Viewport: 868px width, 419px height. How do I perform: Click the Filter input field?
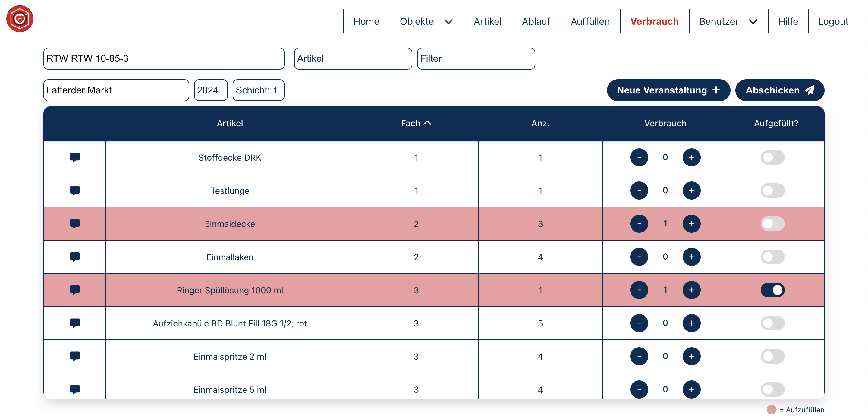click(x=476, y=59)
